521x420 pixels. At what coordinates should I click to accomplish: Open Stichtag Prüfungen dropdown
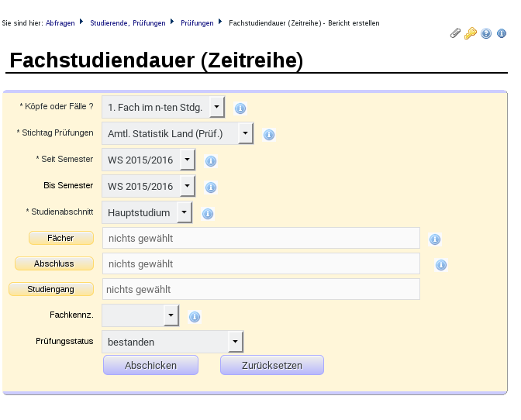[178, 133]
